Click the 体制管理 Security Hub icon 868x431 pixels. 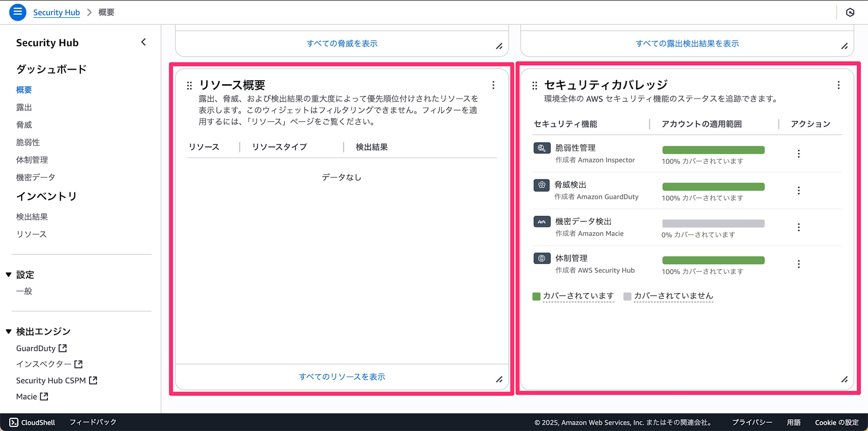point(542,259)
